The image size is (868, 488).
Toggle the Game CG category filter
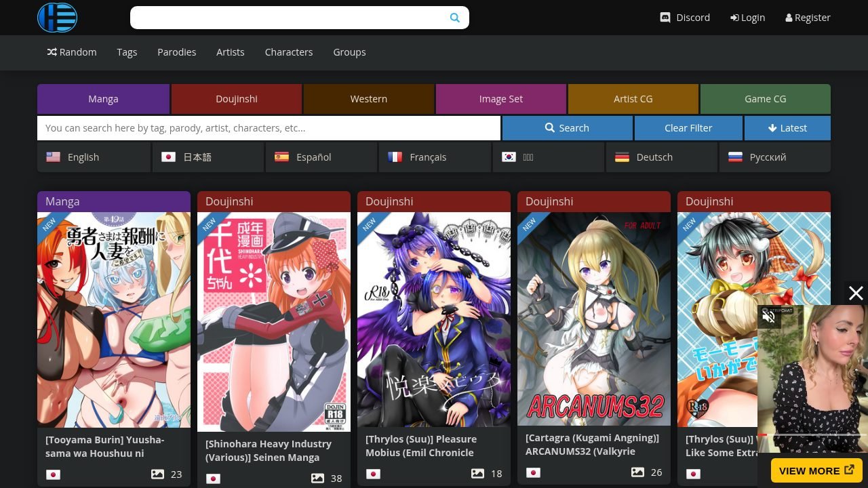766,99
